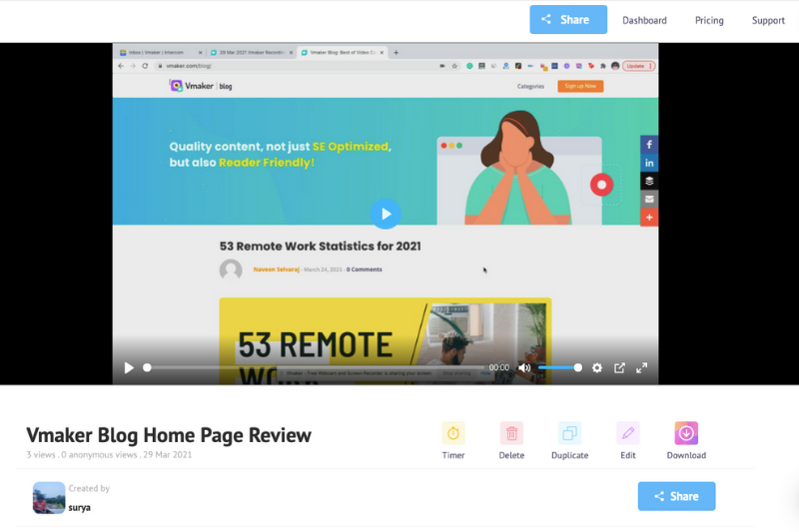
Task: Click the Download icon
Action: pos(686,434)
